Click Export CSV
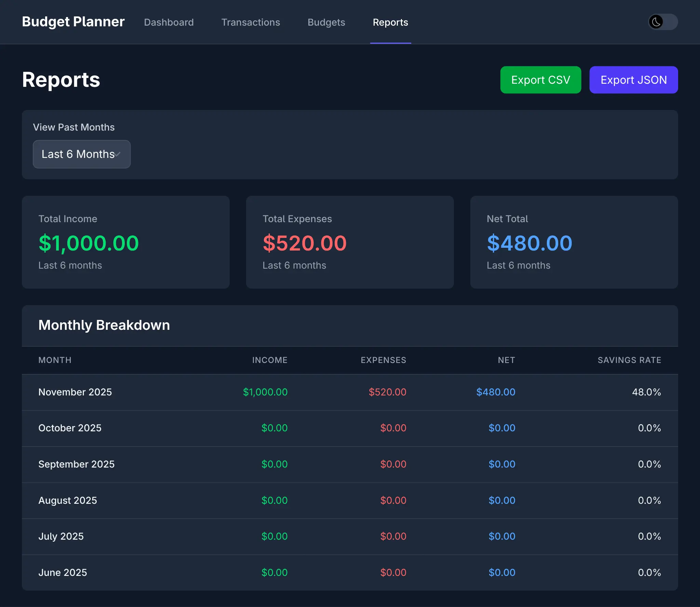700x607 pixels. pos(540,80)
